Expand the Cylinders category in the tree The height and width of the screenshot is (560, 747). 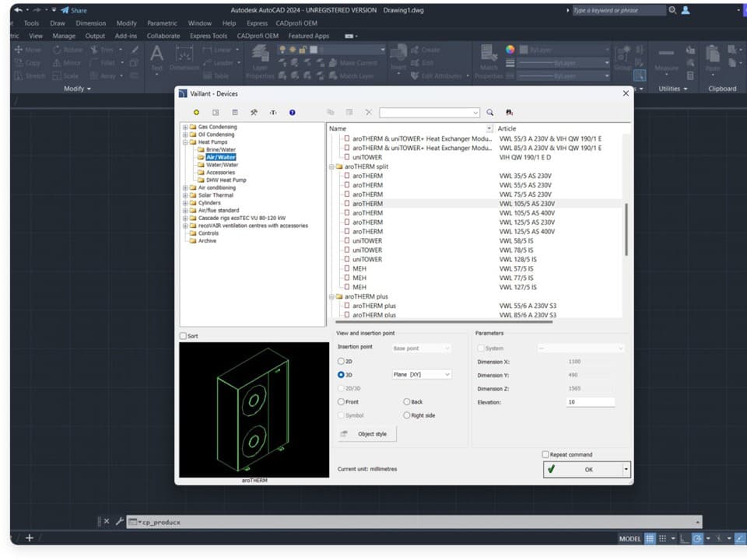click(187, 202)
